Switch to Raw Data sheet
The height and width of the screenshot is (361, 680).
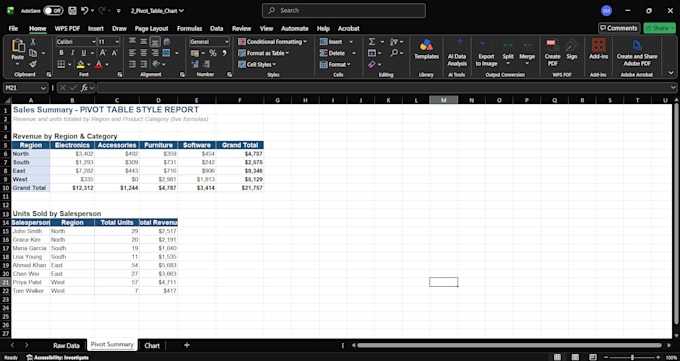point(66,345)
